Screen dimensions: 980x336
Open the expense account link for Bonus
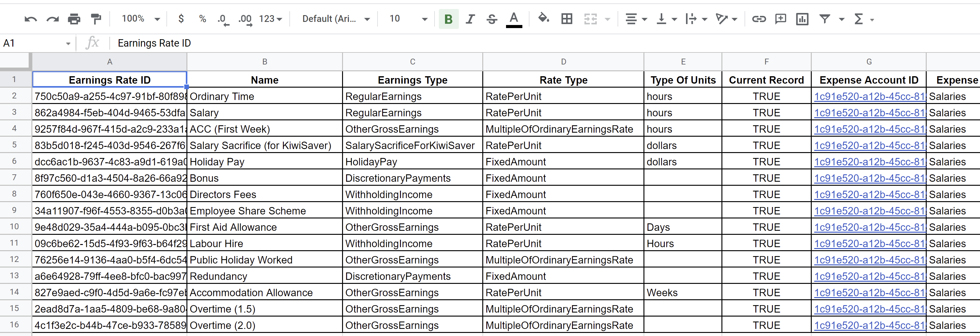click(x=869, y=178)
